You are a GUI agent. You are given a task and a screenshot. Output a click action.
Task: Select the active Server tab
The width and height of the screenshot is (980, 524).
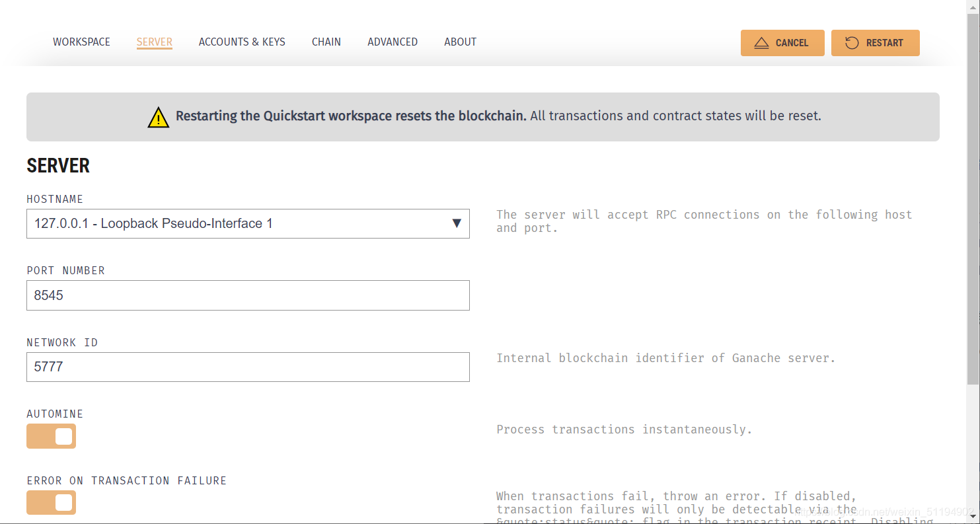155,42
